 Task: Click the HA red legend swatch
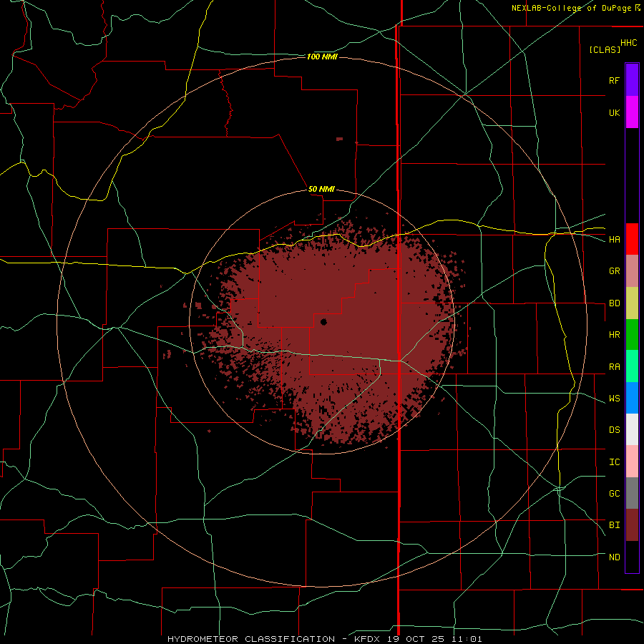(x=632, y=239)
